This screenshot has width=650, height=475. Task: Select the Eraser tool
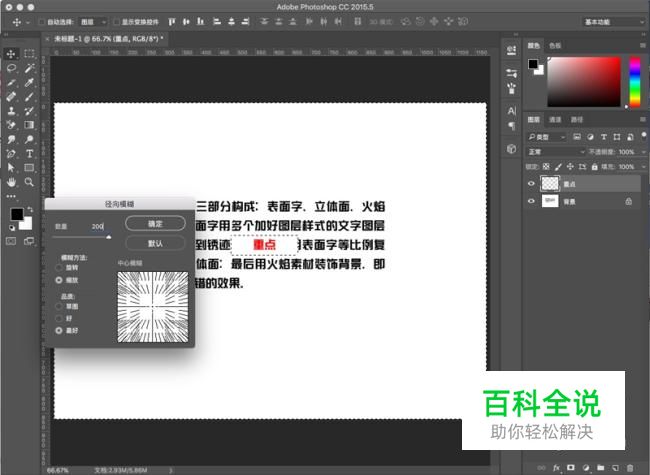pyautogui.click(x=11, y=125)
